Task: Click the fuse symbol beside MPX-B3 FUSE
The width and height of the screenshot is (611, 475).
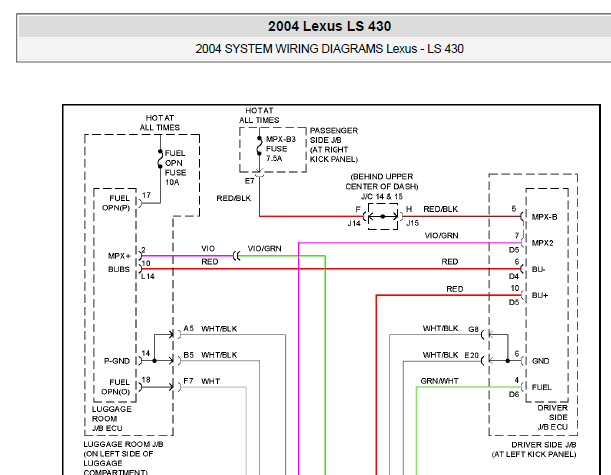Action: pyautogui.click(x=260, y=146)
